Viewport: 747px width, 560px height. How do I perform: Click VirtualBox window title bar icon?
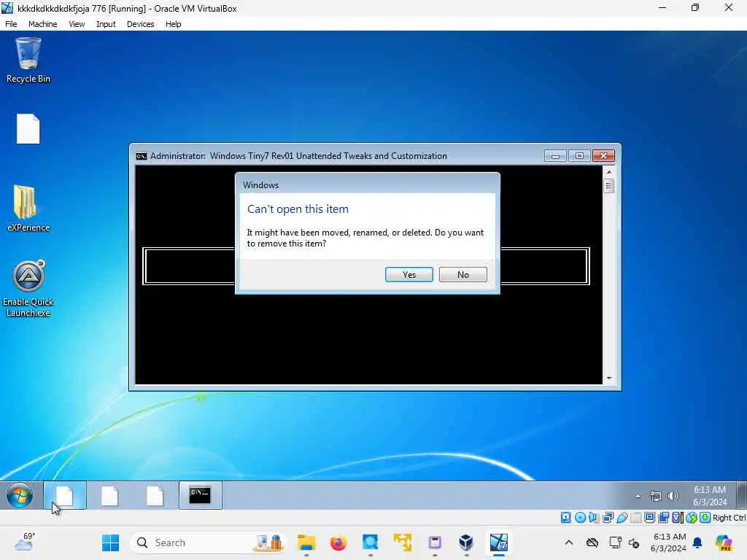[7, 8]
